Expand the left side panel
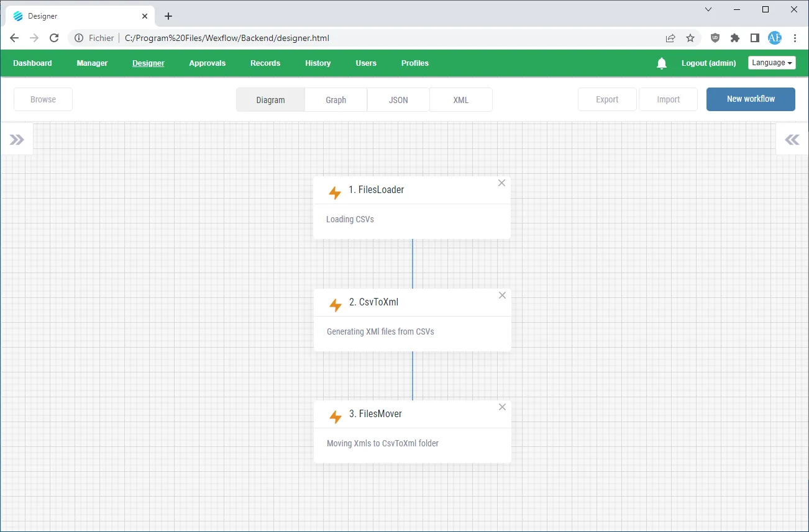This screenshot has height=532, width=809. (x=17, y=140)
